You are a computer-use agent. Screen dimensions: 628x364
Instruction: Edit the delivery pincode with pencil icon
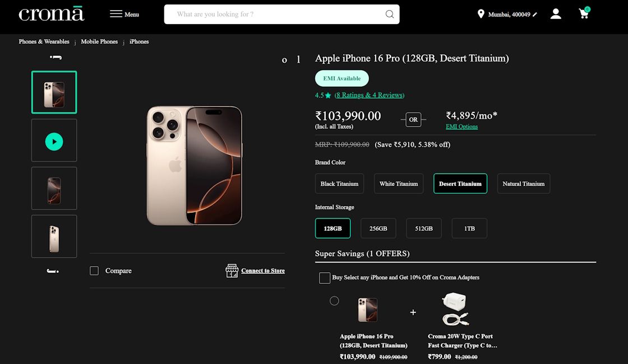[534, 14]
